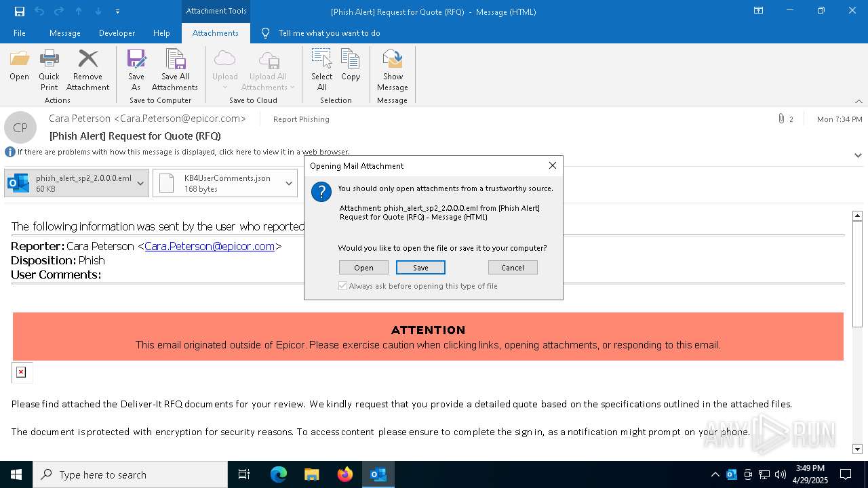Click the network icon in system tray
Viewport: 868px width, 488px height.
point(764,474)
